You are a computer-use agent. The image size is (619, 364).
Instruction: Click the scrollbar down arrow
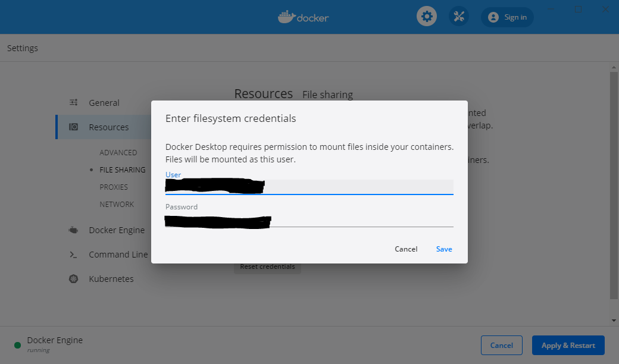614,320
